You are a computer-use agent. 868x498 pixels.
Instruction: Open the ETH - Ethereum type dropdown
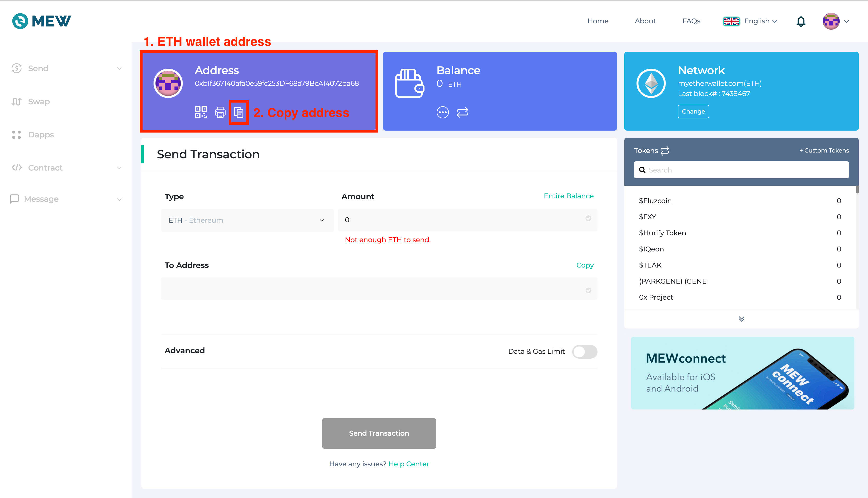pyautogui.click(x=247, y=220)
